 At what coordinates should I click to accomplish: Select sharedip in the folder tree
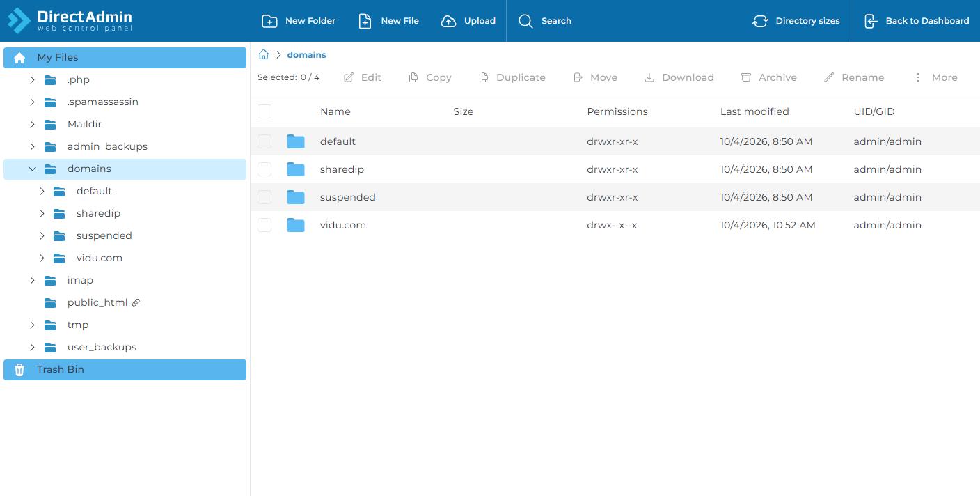[98, 214]
